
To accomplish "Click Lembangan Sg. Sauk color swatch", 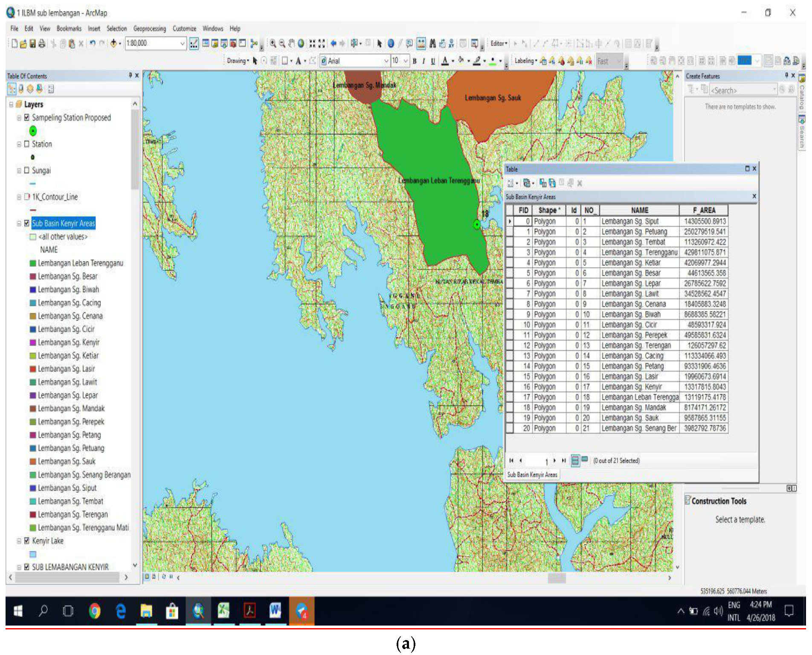I will [x=33, y=461].
